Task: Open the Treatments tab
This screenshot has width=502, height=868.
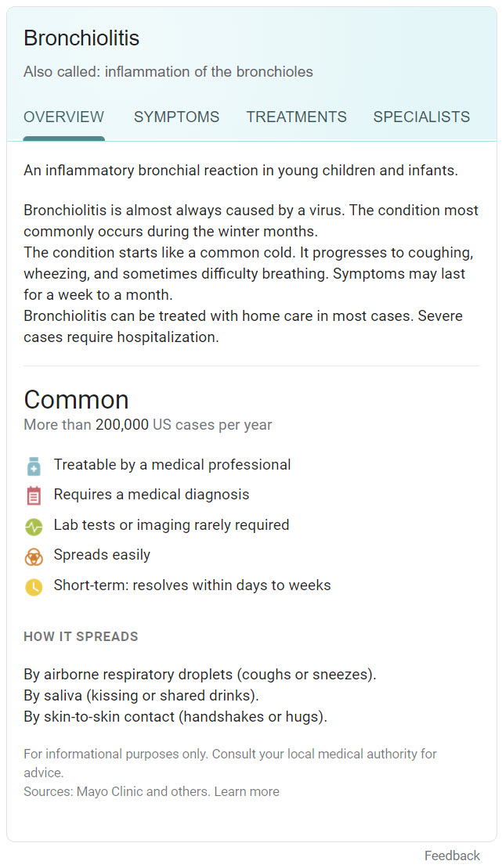Action: pyautogui.click(x=296, y=117)
